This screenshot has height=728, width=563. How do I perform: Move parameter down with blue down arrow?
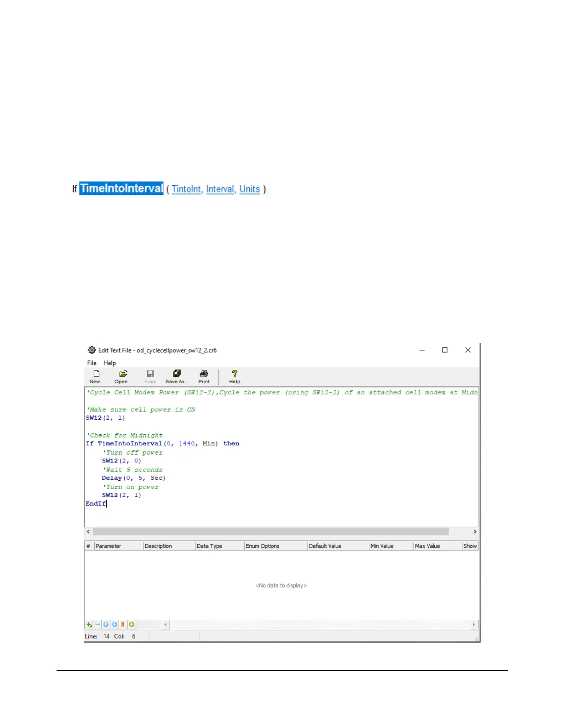click(x=115, y=625)
